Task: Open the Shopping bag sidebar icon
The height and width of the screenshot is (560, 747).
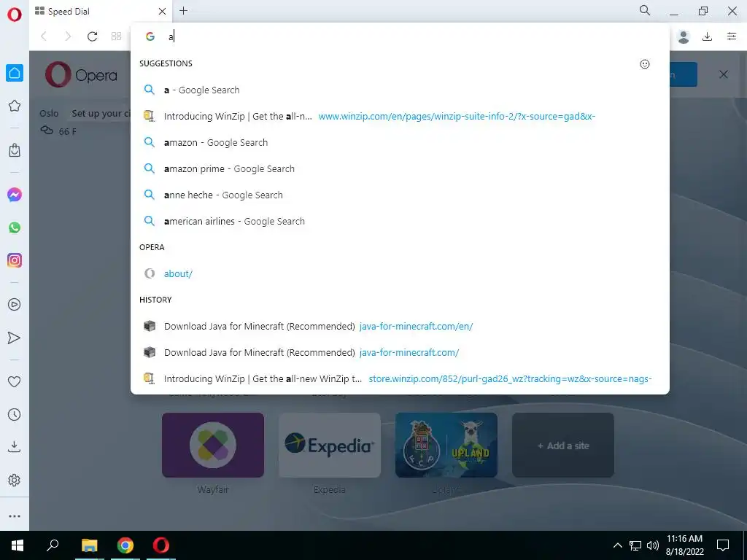Action: 15,150
